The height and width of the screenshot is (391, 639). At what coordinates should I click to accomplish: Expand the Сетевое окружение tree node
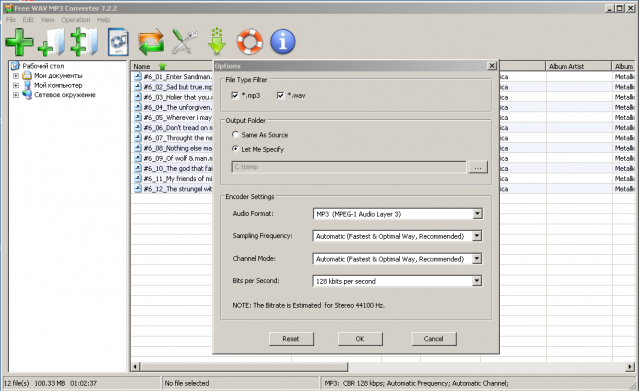[x=15, y=95]
